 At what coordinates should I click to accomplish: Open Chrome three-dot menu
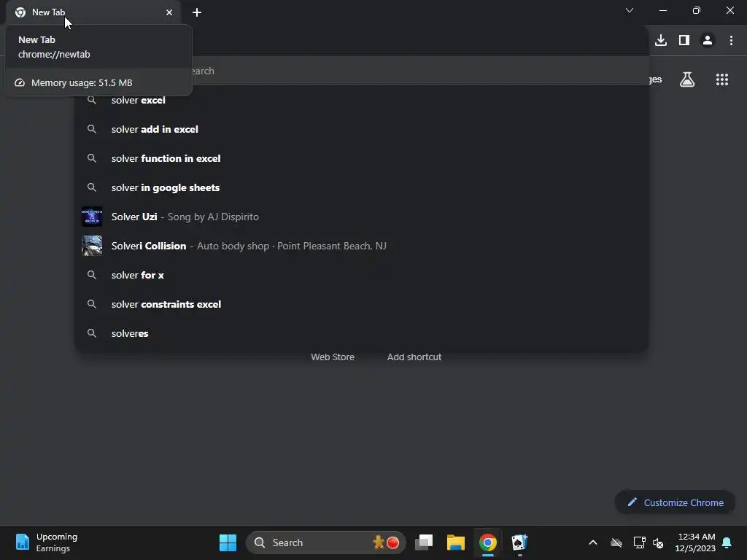731,41
